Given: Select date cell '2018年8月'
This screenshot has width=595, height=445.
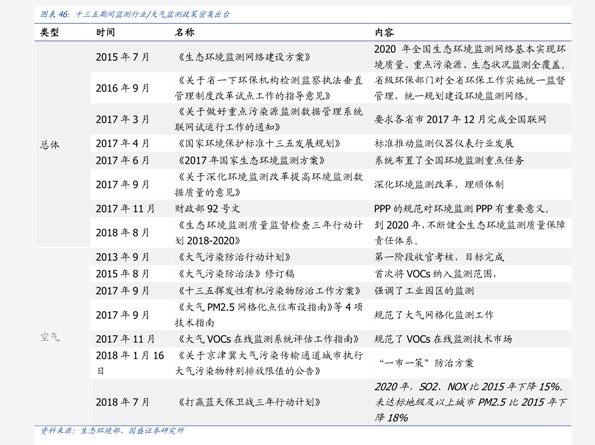Looking at the screenshot, I should click(x=122, y=233).
